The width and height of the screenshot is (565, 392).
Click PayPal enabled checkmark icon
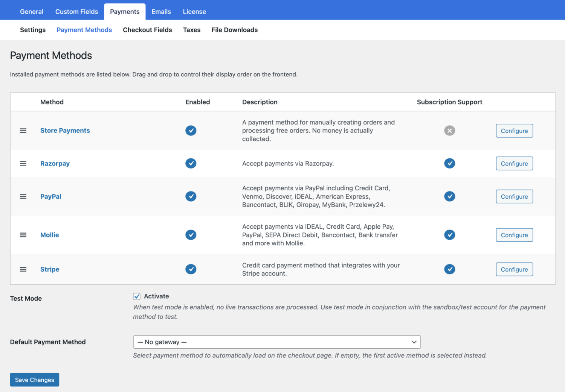tap(191, 196)
